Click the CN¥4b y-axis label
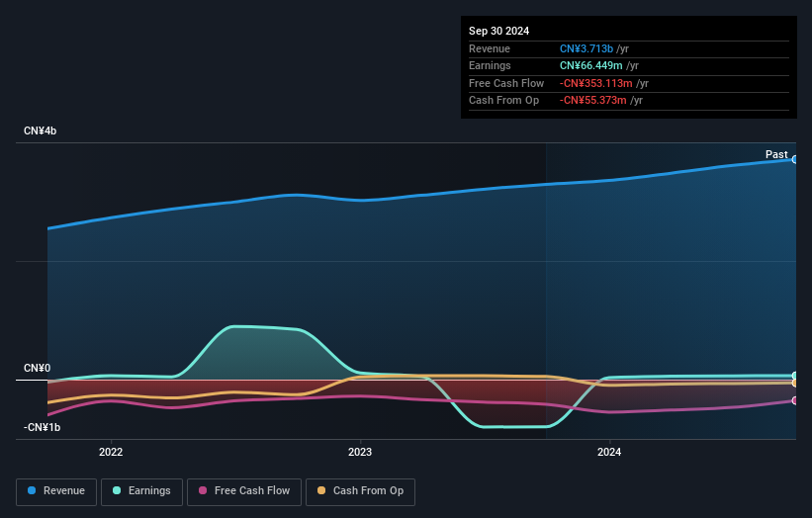 pos(40,130)
